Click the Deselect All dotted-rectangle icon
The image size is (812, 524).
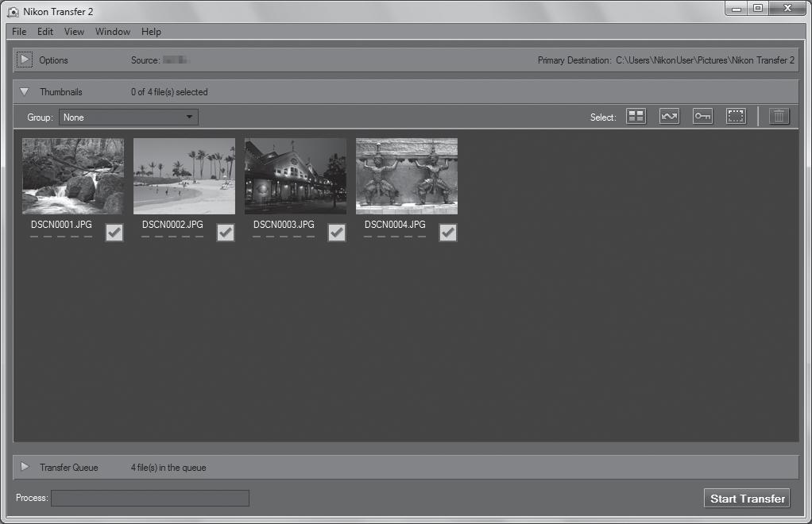[x=736, y=117]
